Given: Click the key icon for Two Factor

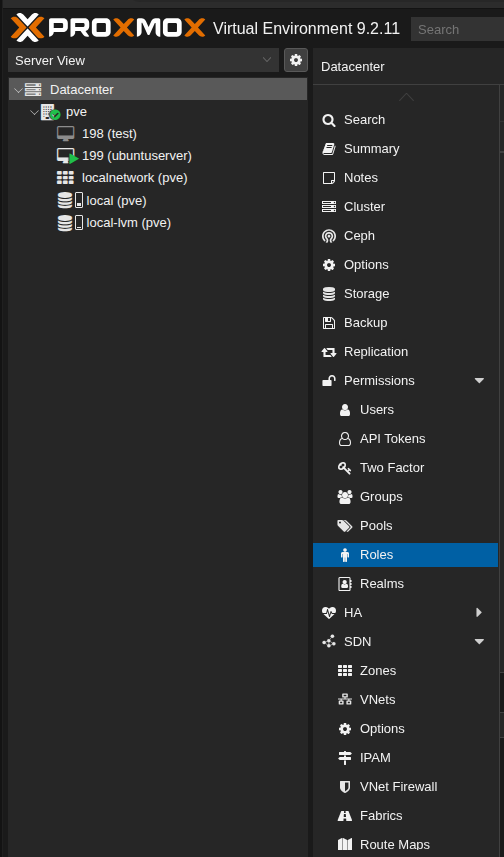Looking at the screenshot, I should click(344, 468).
